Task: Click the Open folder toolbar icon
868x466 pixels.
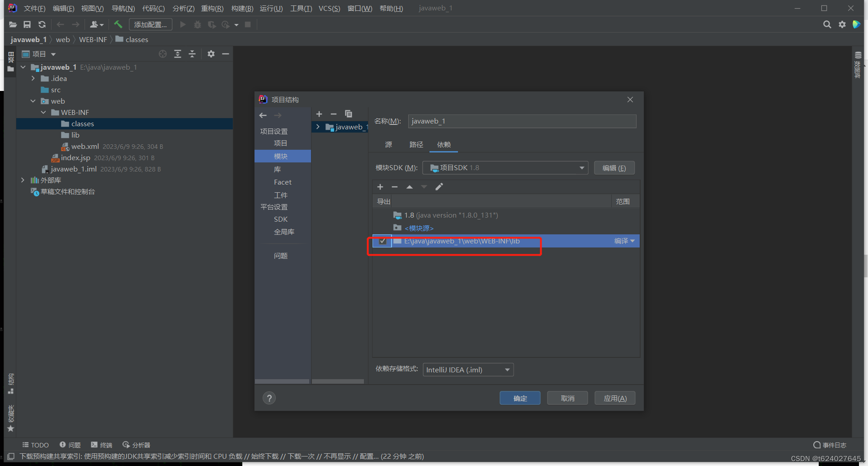Action: point(13,24)
